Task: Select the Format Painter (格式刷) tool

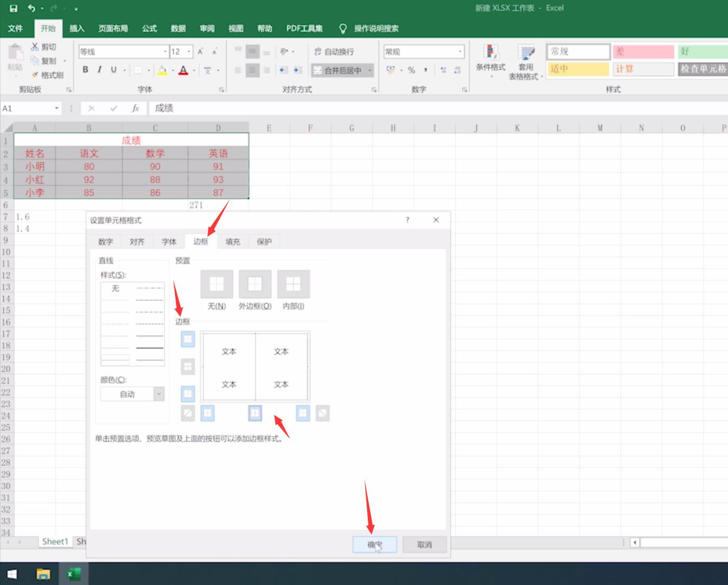Action: click(47, 75)
